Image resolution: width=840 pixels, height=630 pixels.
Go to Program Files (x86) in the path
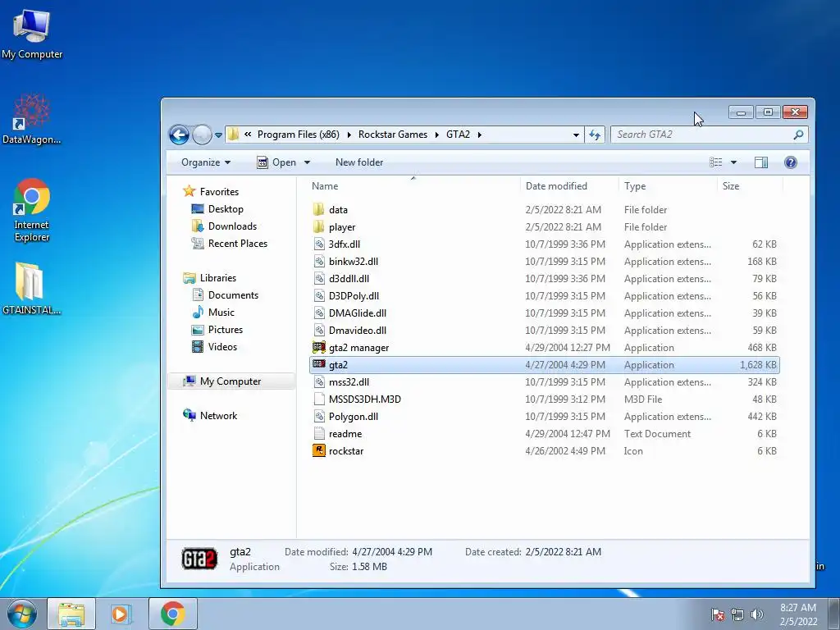(x=299, y=135)
